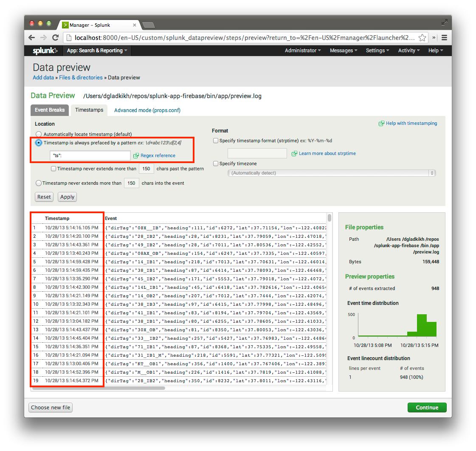Expand the Messages menu
The image size is (476, 451).
click(344, 51)
